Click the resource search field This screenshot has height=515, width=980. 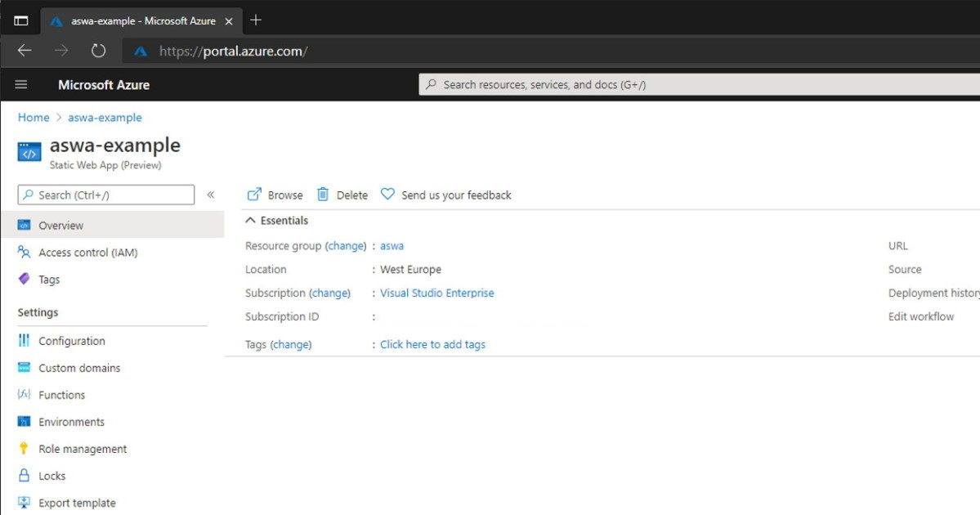[x=572, y=84]
